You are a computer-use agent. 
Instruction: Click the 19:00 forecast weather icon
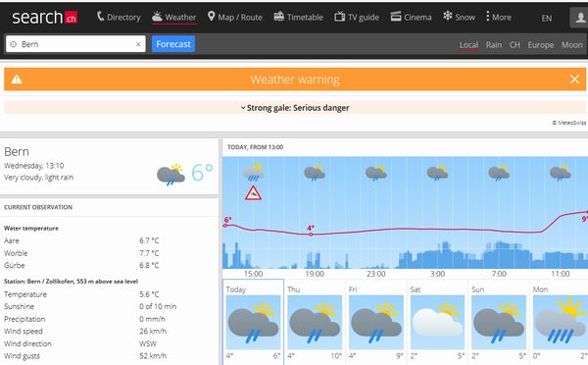coord(315,173)
